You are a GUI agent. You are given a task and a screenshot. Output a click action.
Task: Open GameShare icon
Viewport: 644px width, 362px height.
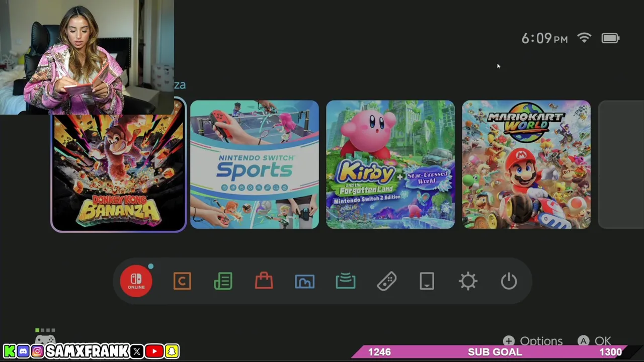pyautogui.click(x=346, y=281)
